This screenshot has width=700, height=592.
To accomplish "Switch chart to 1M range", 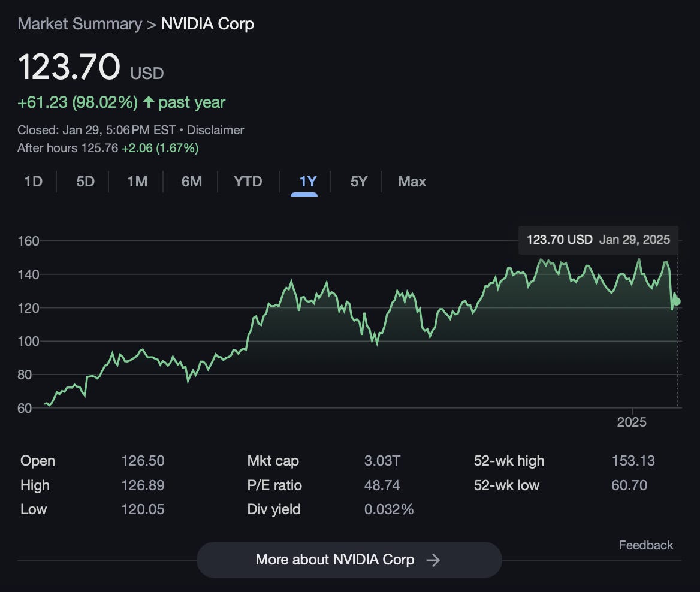I will pyautogui.click(x=137, y=182).
